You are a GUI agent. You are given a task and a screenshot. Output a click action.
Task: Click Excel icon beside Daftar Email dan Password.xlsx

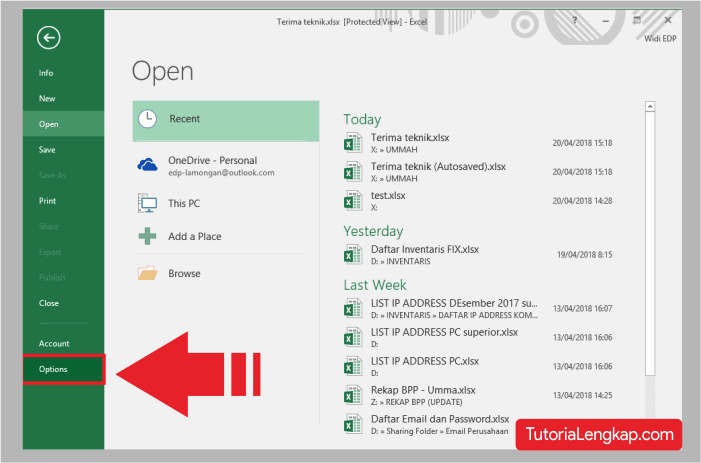click(x=353, y=425)
